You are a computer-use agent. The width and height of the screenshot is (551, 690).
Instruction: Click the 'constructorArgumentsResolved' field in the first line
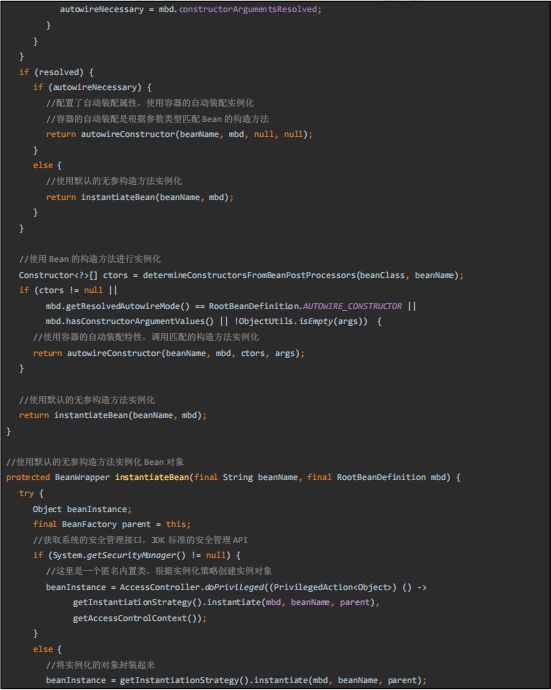pos(248,9)
